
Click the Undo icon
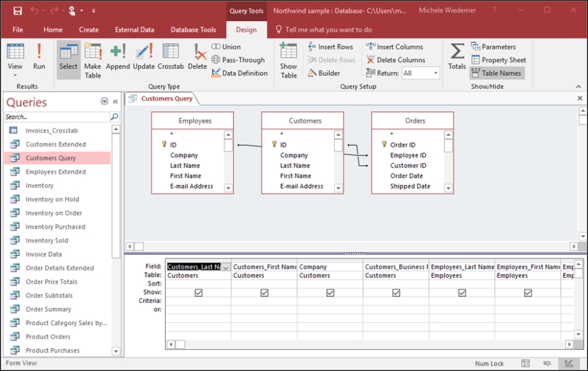pos(34,11)
